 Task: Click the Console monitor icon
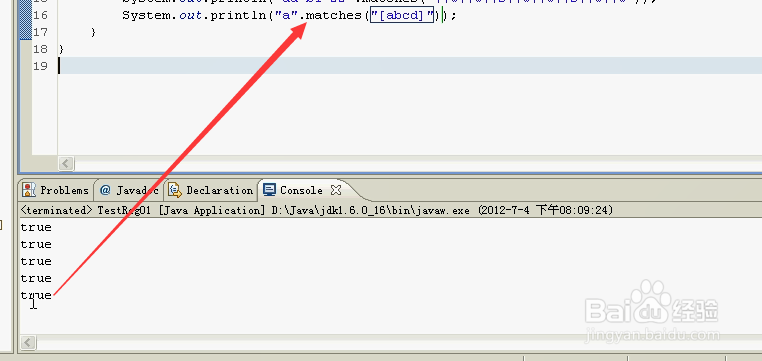point(269,190)
